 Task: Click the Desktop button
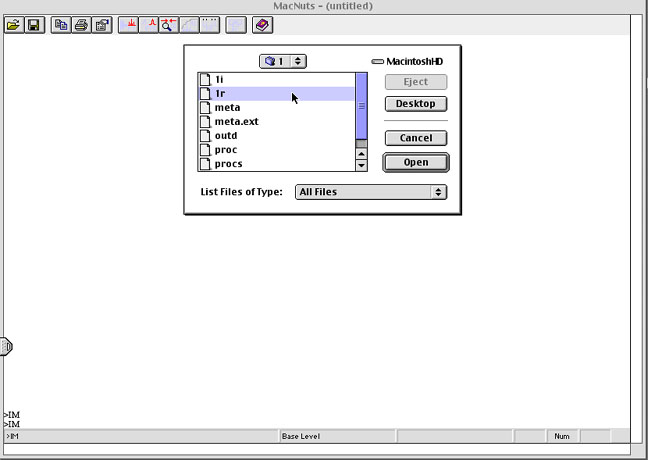pos(415,104)
